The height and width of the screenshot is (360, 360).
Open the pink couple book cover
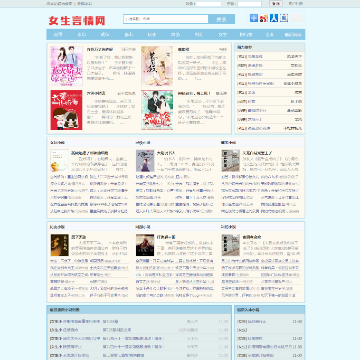[67, 66]
